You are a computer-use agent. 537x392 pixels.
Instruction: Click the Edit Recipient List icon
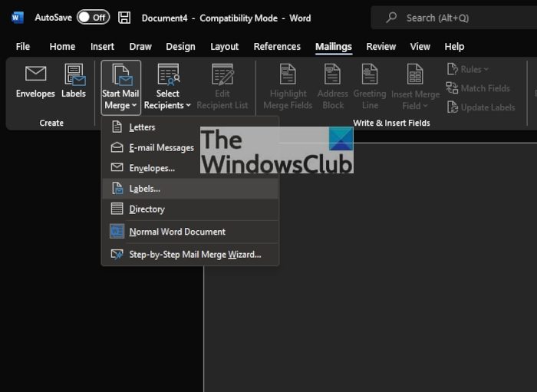point(222,74)
